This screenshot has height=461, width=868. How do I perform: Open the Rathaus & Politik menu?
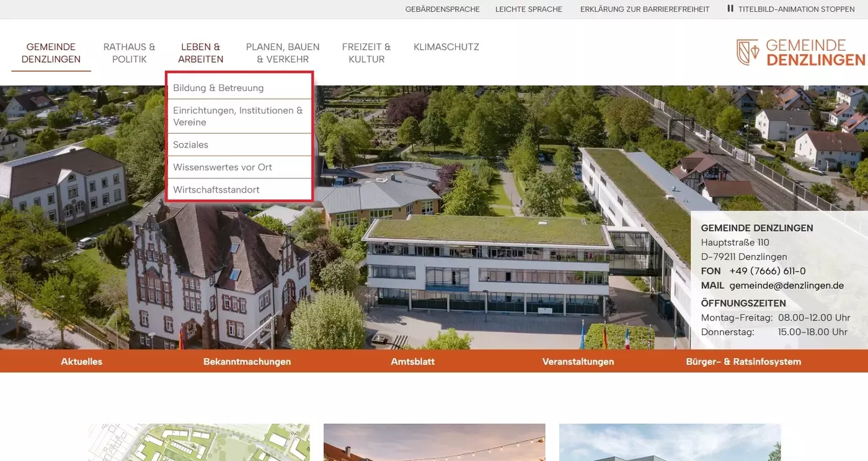[x=129, y=53]
